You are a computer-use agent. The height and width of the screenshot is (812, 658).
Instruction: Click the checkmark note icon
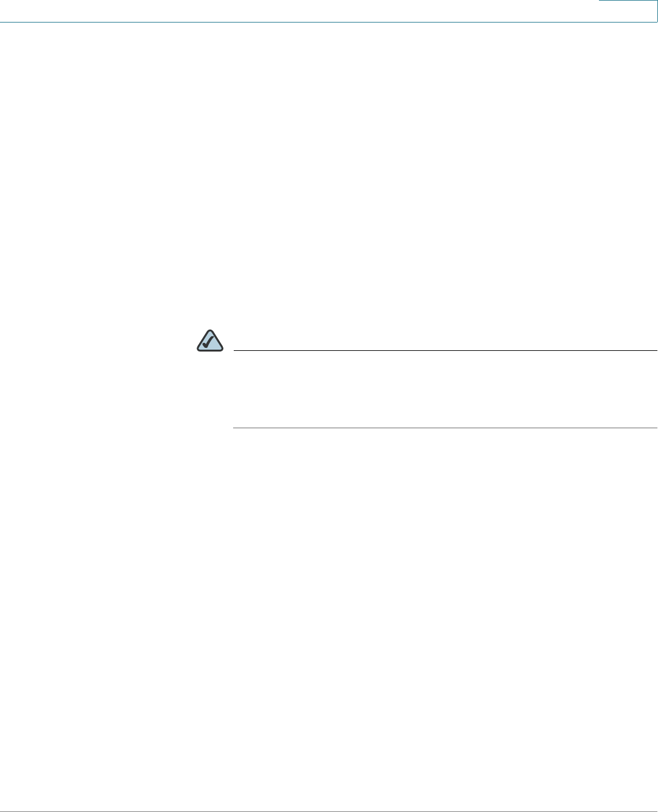click(209, 342)
